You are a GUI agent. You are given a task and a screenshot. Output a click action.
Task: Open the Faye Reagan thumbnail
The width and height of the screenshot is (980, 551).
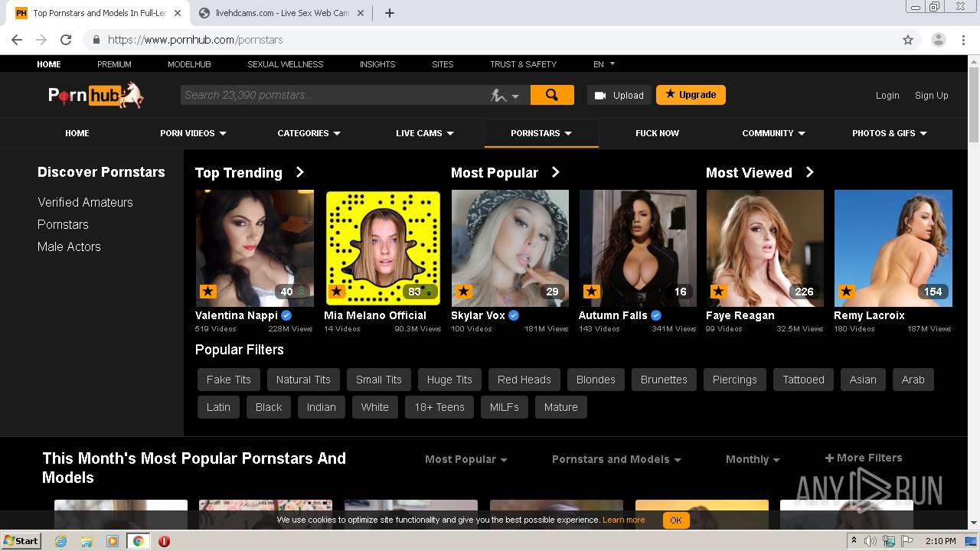765,248
